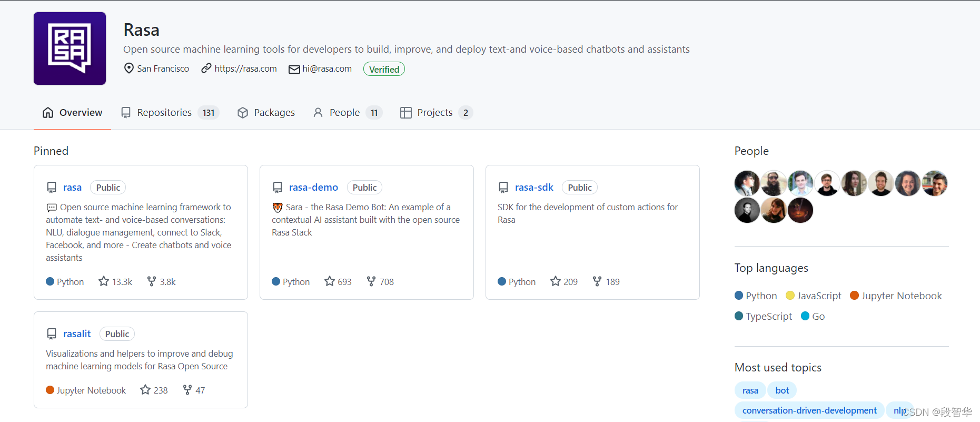Image resolution: width=980 pixels, height=422 pixels.
Task: Click the rasa topic tag
Action: 750,390
